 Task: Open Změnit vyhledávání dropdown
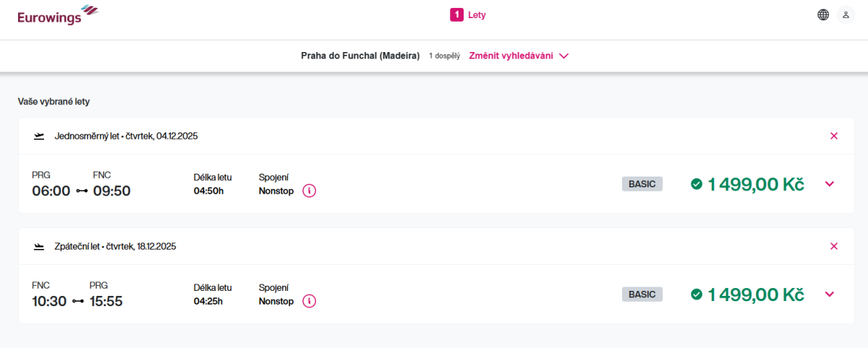[519, 56]
